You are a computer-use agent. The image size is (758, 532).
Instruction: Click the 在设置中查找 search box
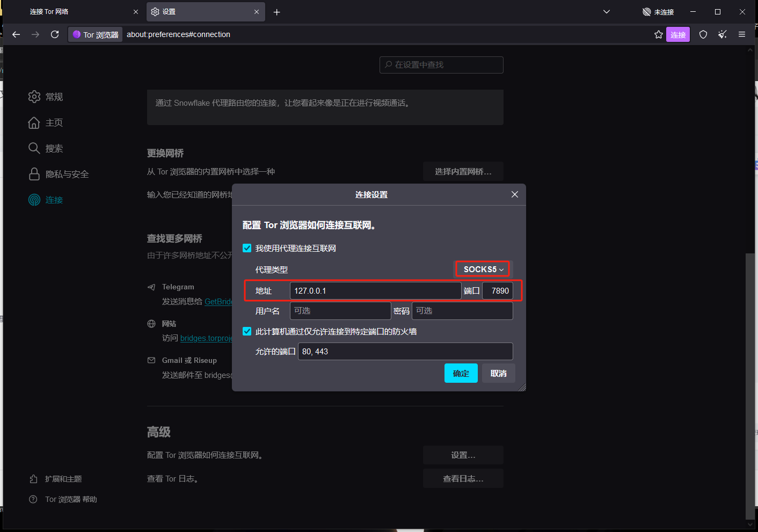pyautogui.click(x=441, y=64)
